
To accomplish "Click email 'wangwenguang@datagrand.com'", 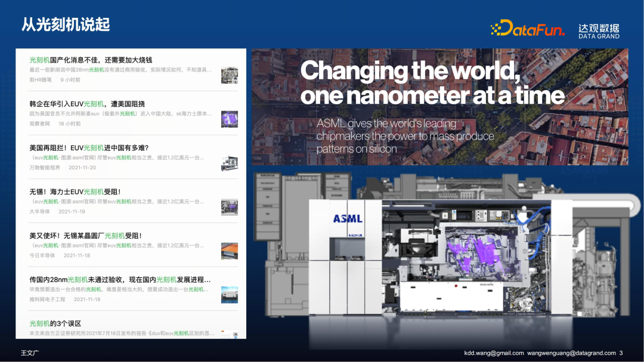I will [571, 353].
